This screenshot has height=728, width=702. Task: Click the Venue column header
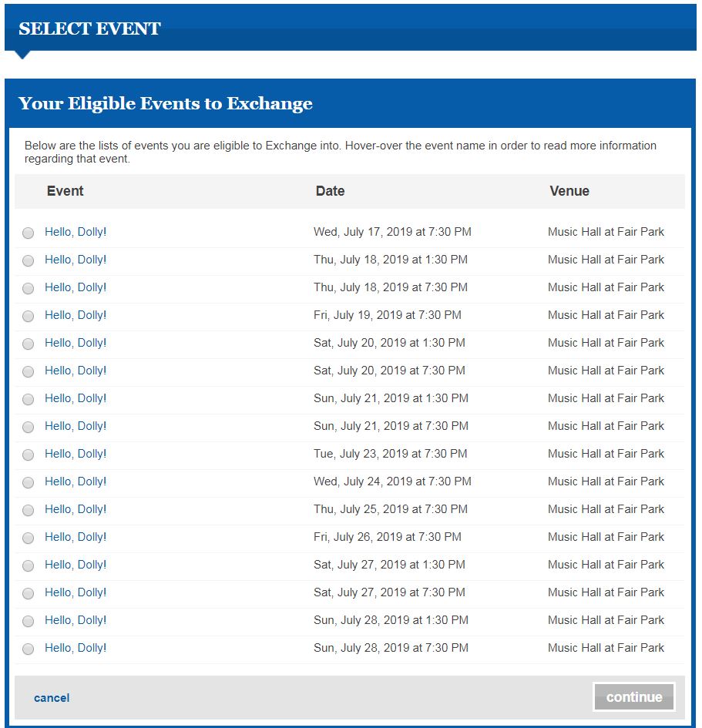(x=569, y=191)
